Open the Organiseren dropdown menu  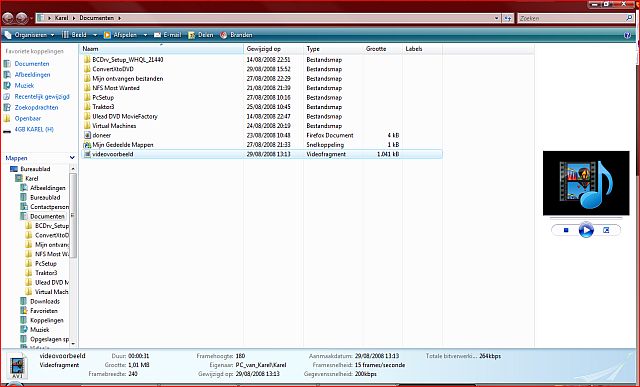click(29, 35)
